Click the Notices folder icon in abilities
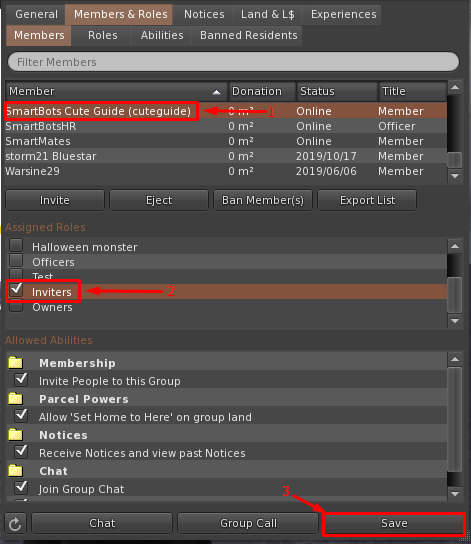 point(16,435)
